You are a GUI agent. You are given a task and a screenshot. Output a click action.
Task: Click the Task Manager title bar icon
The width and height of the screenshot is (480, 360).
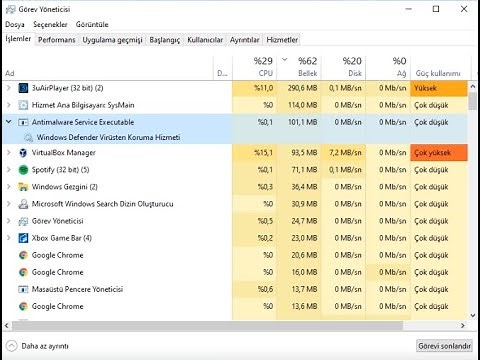point(10,9)
